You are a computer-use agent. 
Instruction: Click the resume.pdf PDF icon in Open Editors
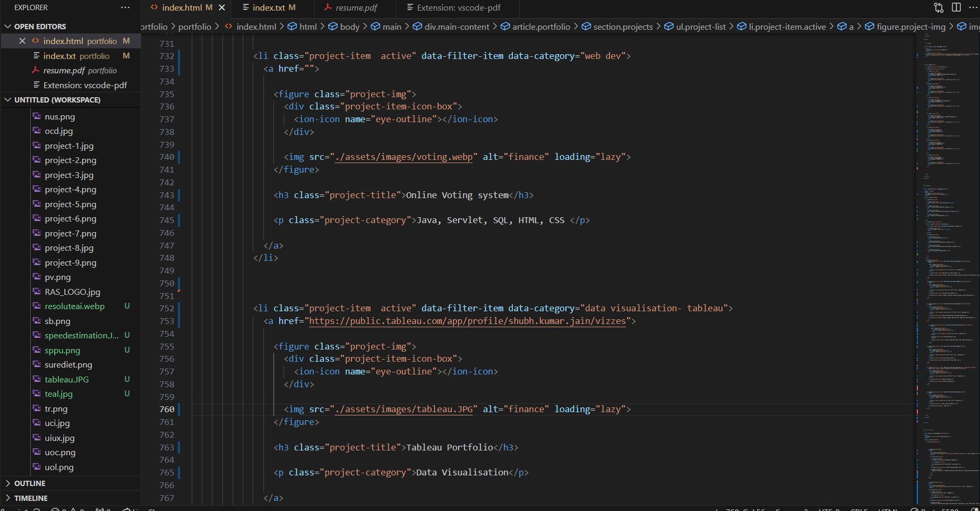(36, 70)
